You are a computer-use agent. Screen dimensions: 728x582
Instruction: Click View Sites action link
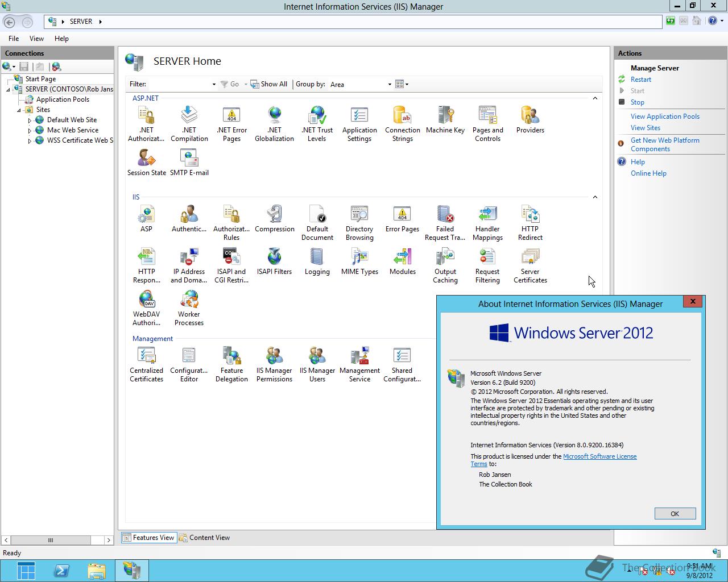click(x=646, y=128)
